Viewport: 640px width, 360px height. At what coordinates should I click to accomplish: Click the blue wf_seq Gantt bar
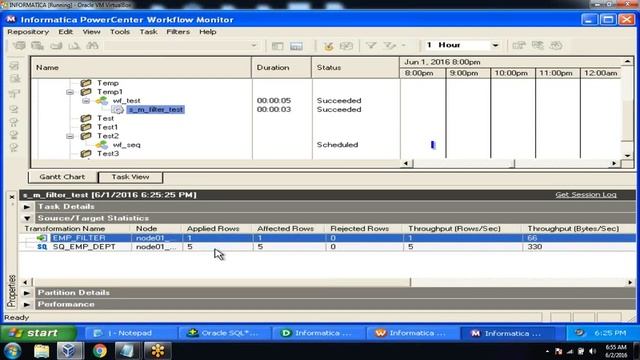point(433,145)
